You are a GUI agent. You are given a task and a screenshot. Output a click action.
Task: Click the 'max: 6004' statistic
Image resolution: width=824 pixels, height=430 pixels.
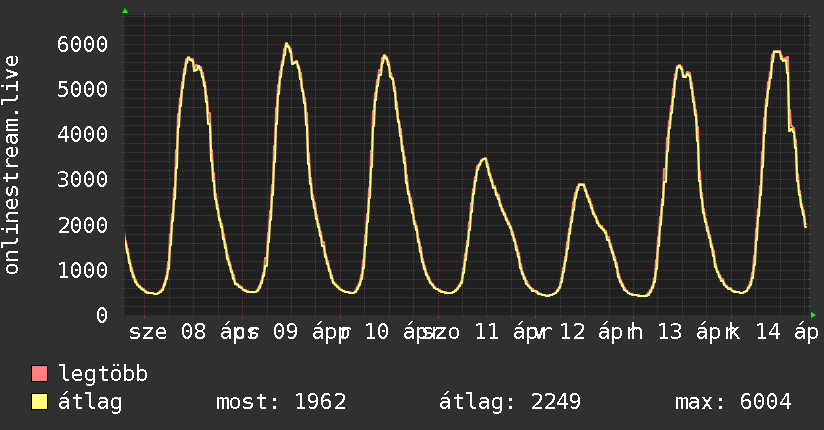[733, 402]
